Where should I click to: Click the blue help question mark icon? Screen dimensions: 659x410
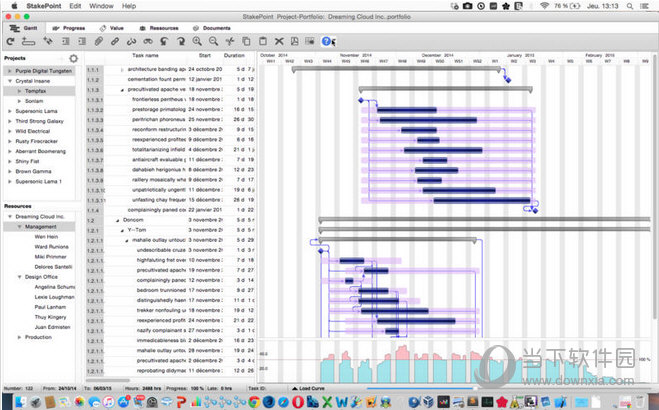point(327,41)
